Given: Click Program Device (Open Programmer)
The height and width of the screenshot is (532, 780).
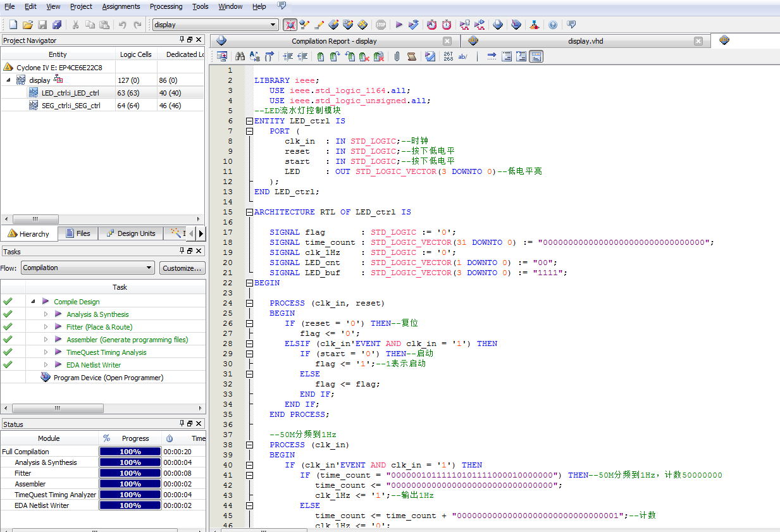Looking at the screenshot, I should click(x=108, y=378).
